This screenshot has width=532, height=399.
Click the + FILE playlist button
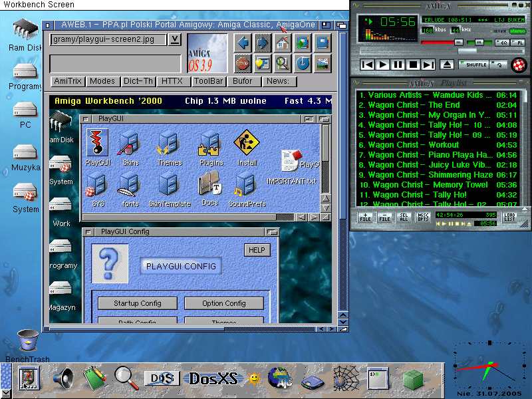(365, 217)
